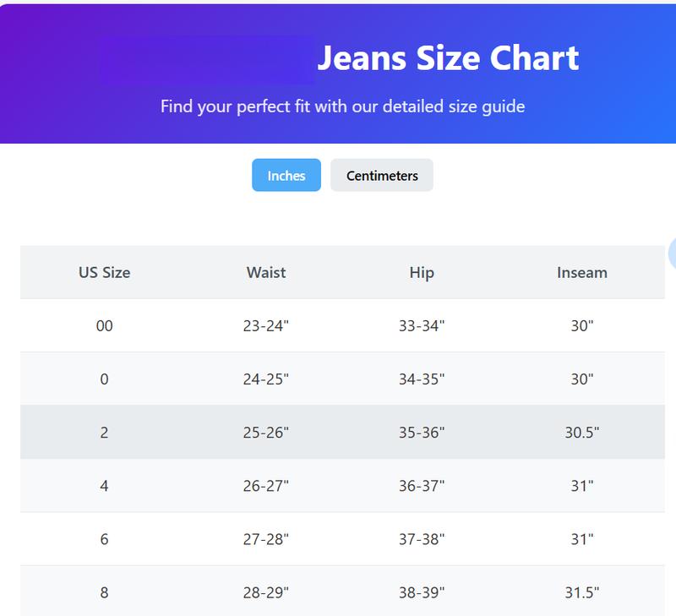This screenshot has width=676, height=616.
Task: Click the Jeans Size Chart title
Action: click(x=449, y=59)
